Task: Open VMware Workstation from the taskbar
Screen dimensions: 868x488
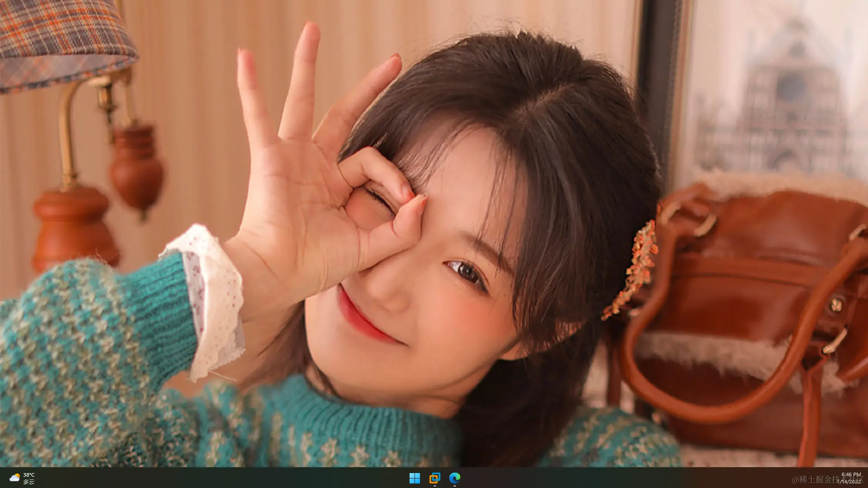Action: click(x=434, y=478)
